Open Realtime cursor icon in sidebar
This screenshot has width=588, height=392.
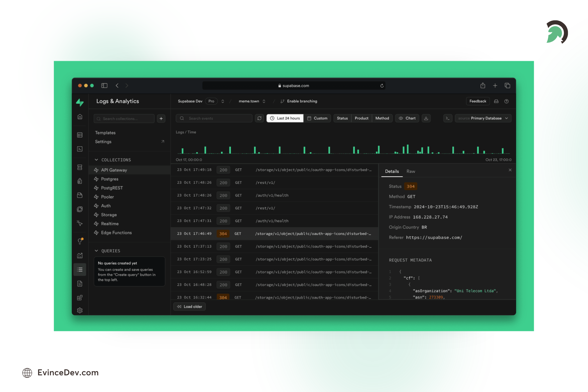pyautogui.click(x=80, y=223)
